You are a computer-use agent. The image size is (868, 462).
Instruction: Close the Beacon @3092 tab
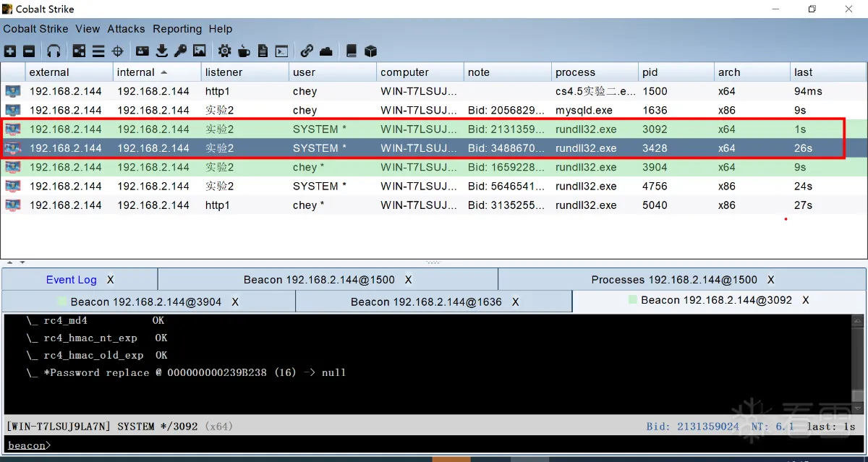coord(806,300)
